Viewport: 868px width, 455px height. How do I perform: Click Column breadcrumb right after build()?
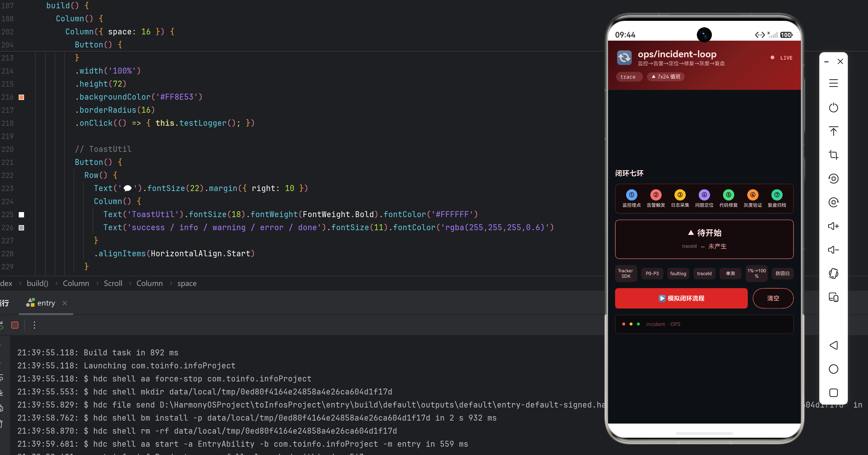click(x=76, y=283)
